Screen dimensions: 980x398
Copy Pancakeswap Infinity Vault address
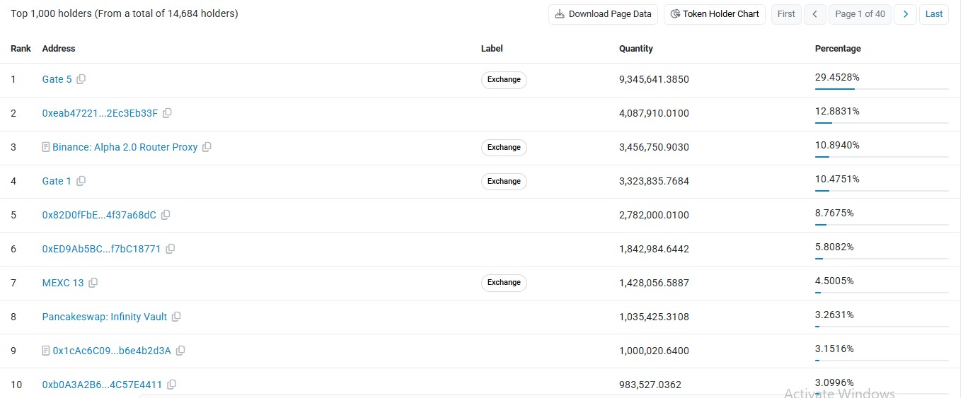tap(176, 317)
